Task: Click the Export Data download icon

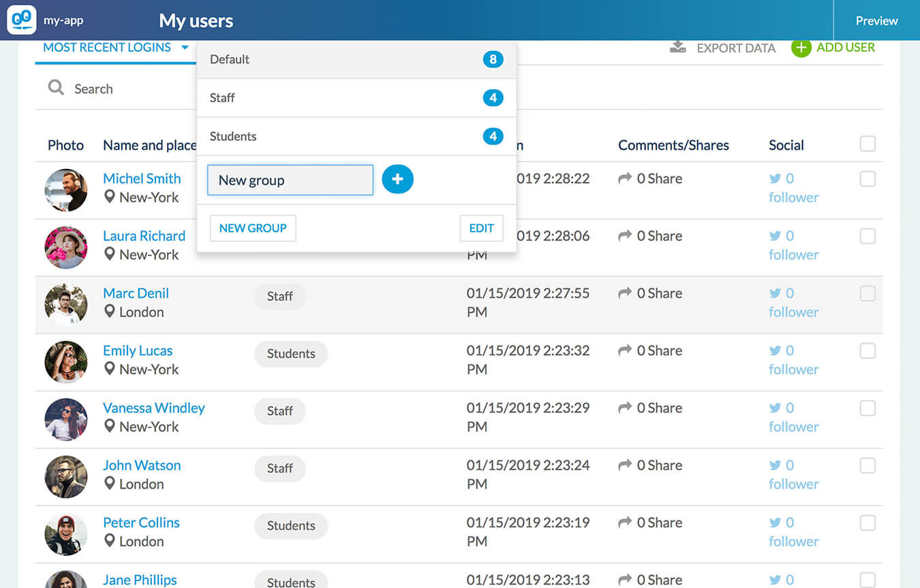Action: click(677, 48)
